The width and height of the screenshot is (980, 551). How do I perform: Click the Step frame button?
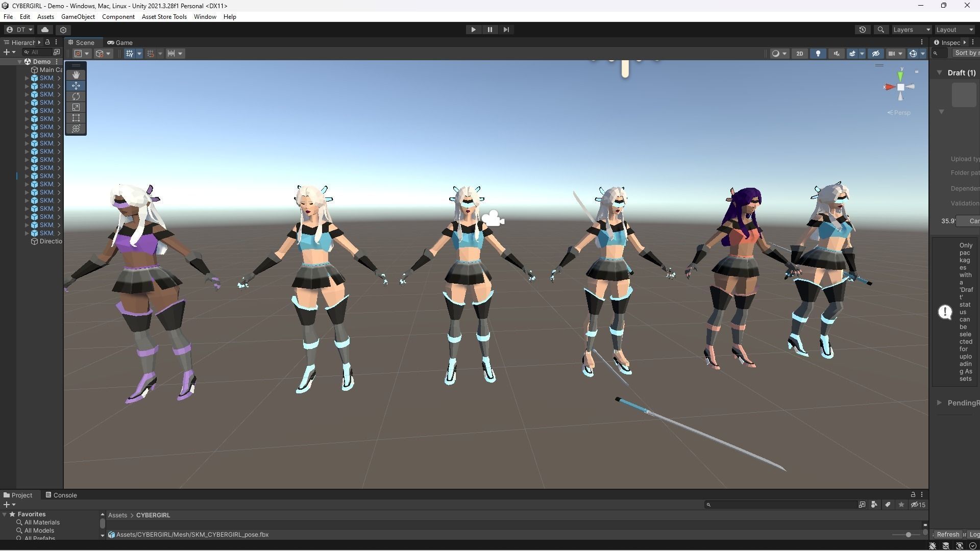[506, 30]
